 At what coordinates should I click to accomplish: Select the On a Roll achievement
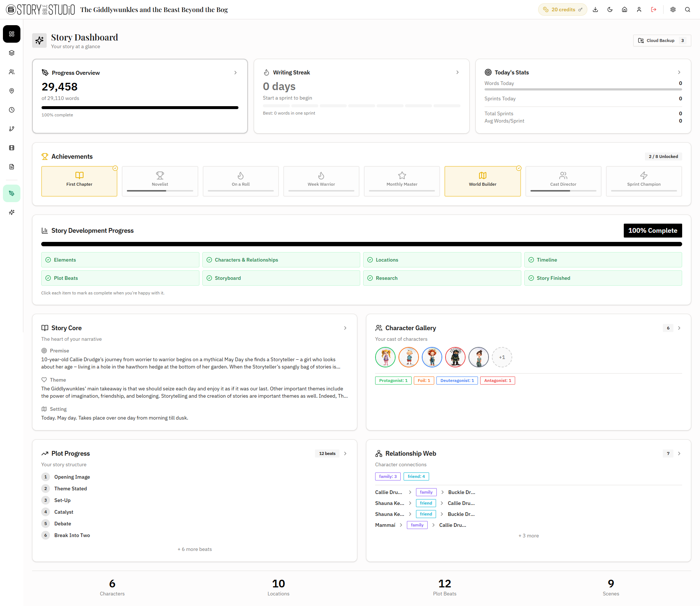coord(241,181)
